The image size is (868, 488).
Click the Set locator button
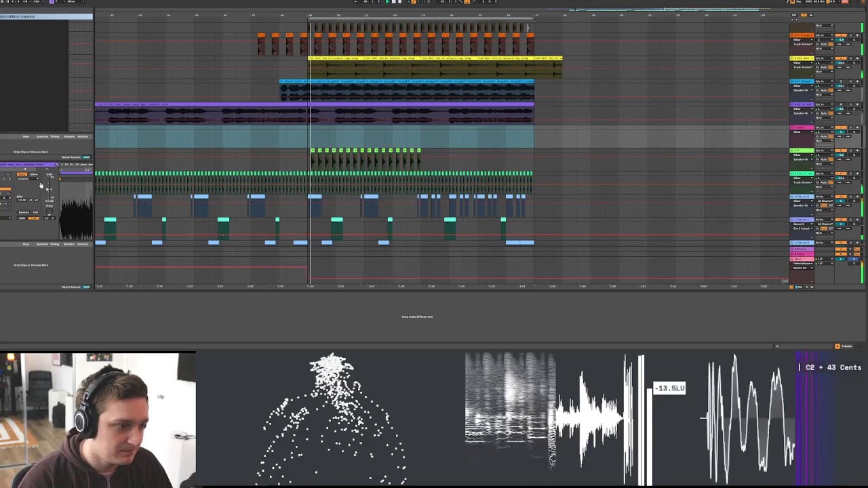coord(795,15)
